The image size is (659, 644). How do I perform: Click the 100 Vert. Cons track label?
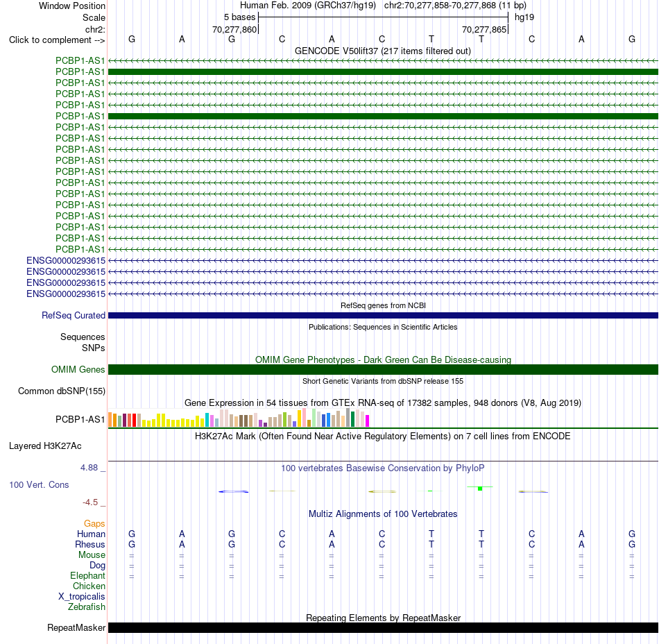pyautogui.click(x=39, y=484)
